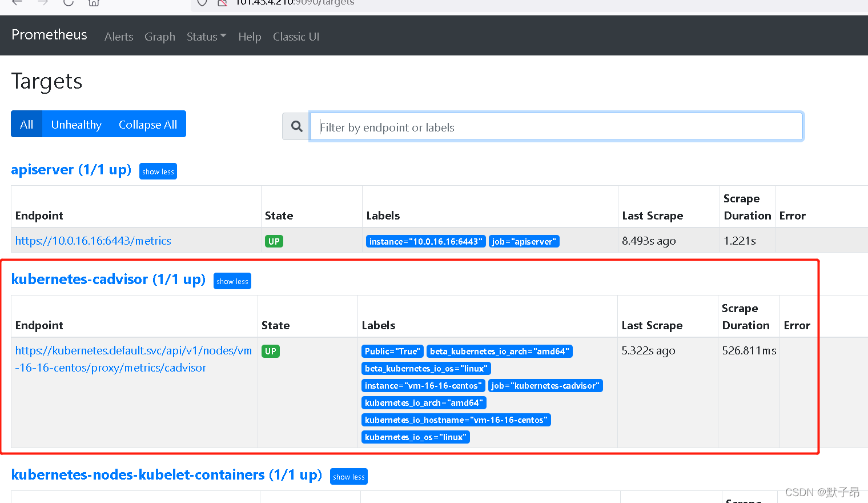Click the 526.811ms scrape duration value

(x=749, y=350)
